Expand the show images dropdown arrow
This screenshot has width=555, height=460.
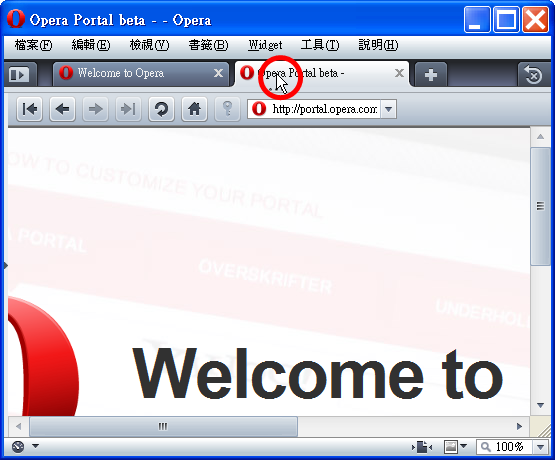pos(463,446)
